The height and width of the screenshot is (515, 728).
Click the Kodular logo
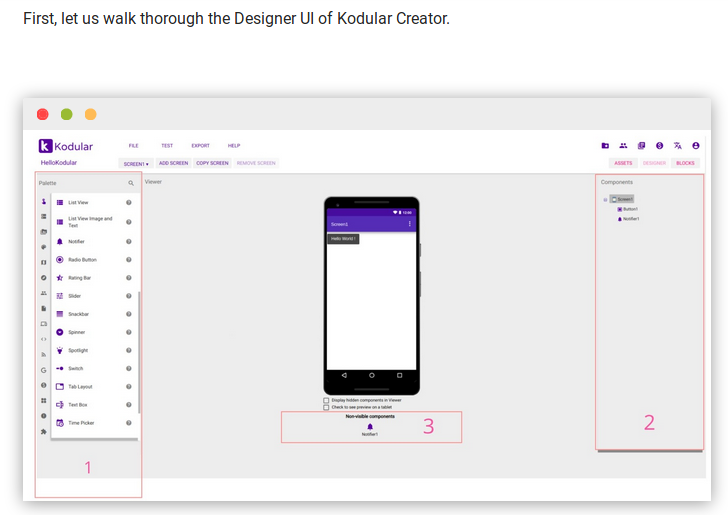click(x=65, y=146)
